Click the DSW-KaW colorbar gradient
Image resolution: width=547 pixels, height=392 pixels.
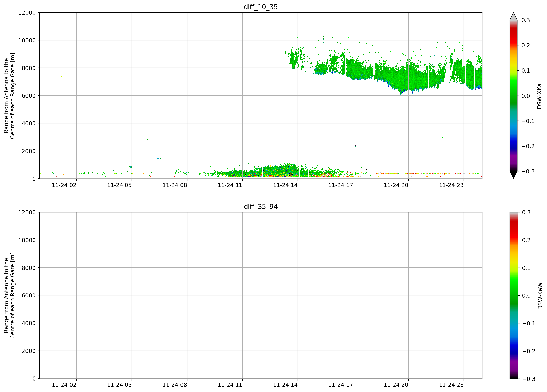[513, 295]
